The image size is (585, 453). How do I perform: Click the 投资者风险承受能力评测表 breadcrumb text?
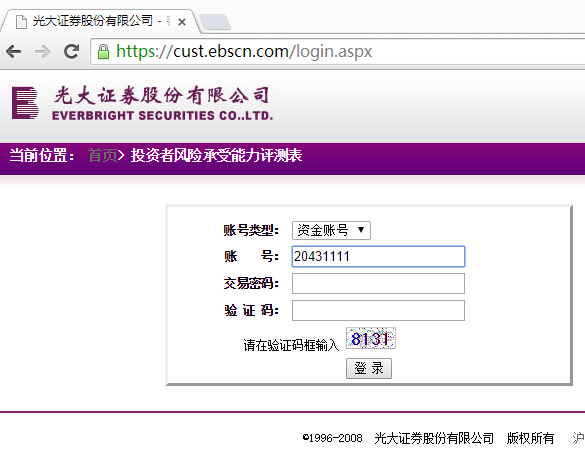pos(216,155)
